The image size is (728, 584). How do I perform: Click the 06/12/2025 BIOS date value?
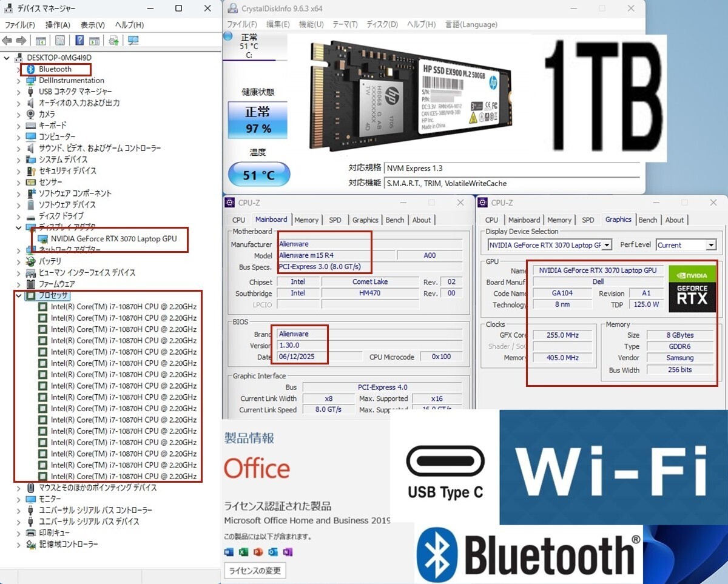coord(320,357)
